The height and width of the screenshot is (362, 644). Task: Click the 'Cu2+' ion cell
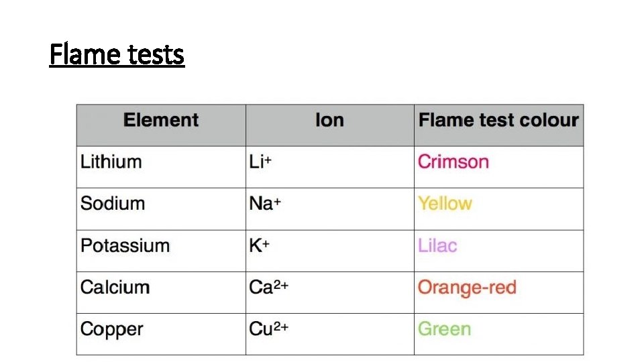(269, 329)
